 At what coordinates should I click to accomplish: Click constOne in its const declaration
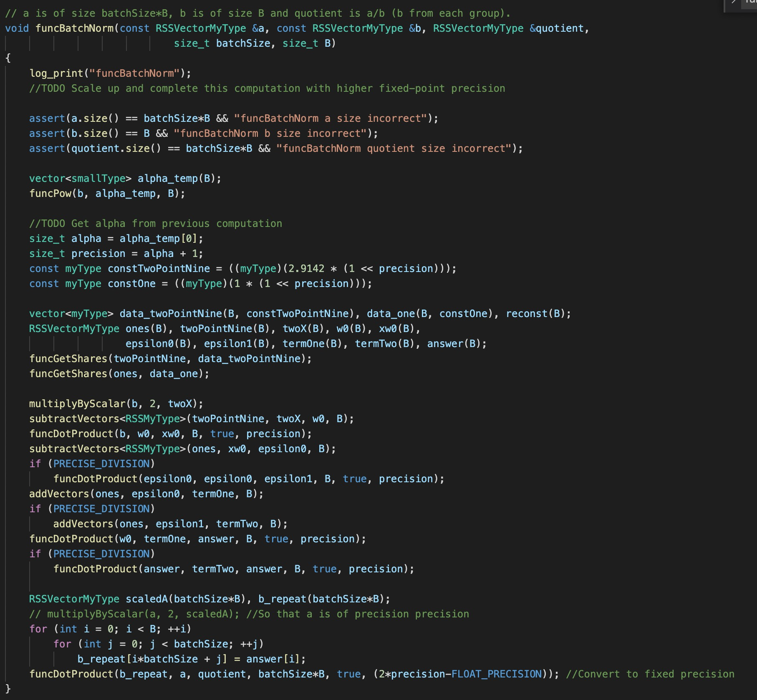(x=131, y=284)
